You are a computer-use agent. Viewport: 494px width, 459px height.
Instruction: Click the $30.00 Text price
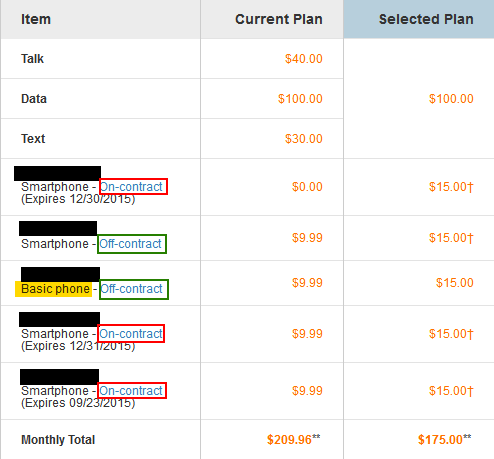pos(304,139)
